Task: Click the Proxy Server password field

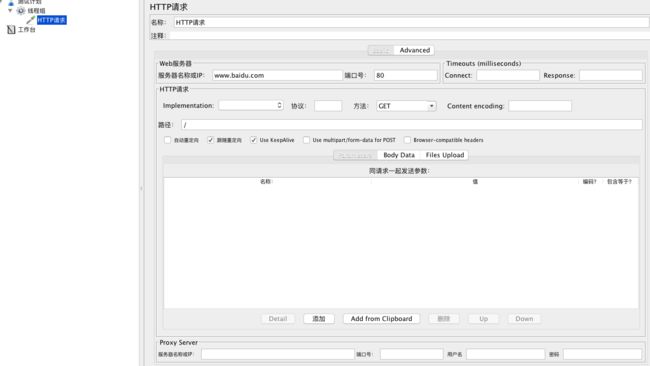Action: [602, 354]
